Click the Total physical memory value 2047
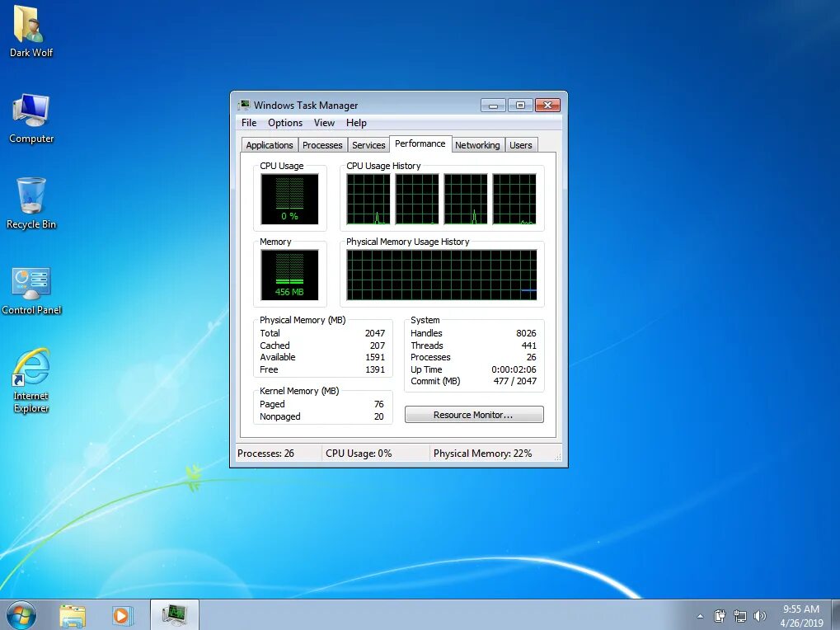This screenshot has width=840, height=630. pos(375,333)
